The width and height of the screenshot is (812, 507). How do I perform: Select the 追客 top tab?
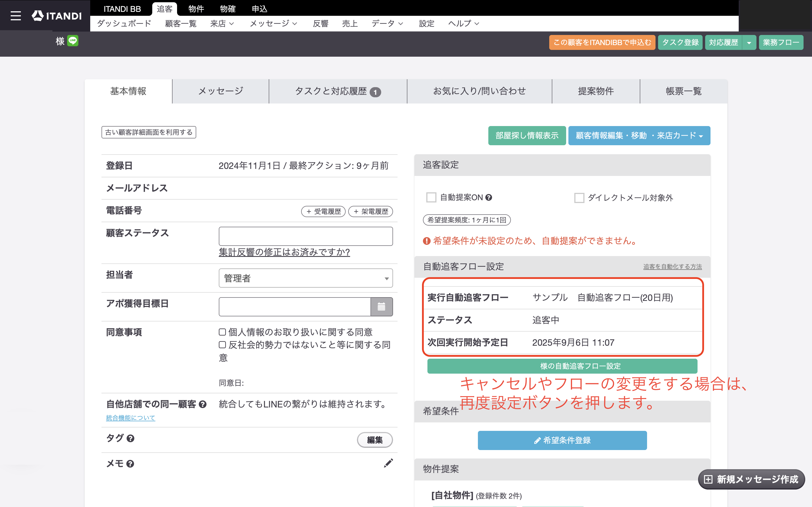pos(165,9)
